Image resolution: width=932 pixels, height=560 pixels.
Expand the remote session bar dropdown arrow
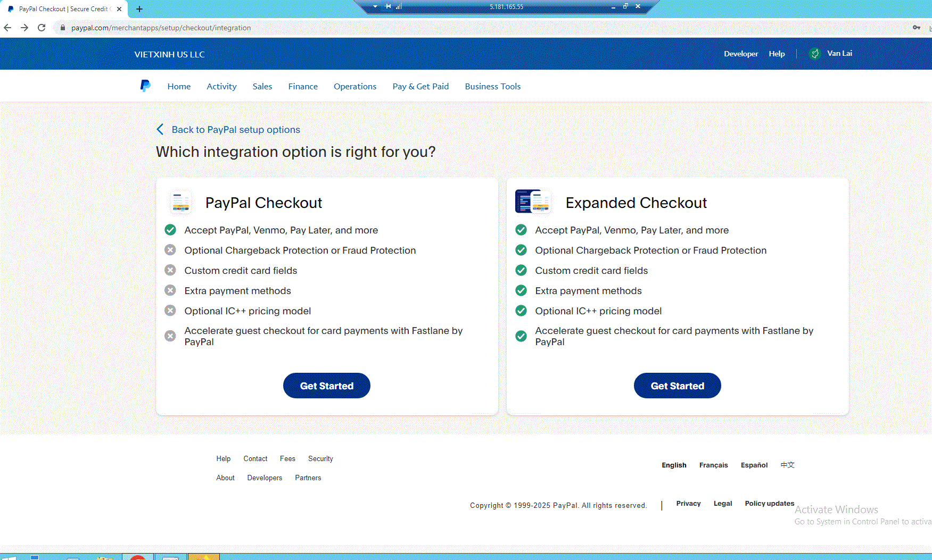(x=375, y=6)
